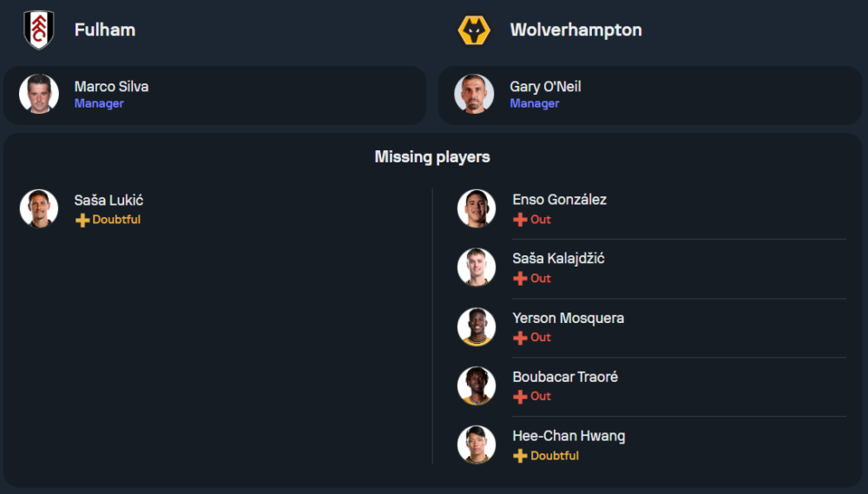Open Marco Silva's manager photo

39,94
